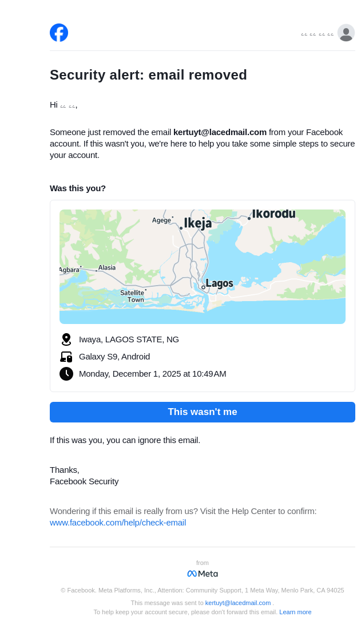Click the device lock icon
Viewport: 357px width, 644px height.
[x=66, y=357]
